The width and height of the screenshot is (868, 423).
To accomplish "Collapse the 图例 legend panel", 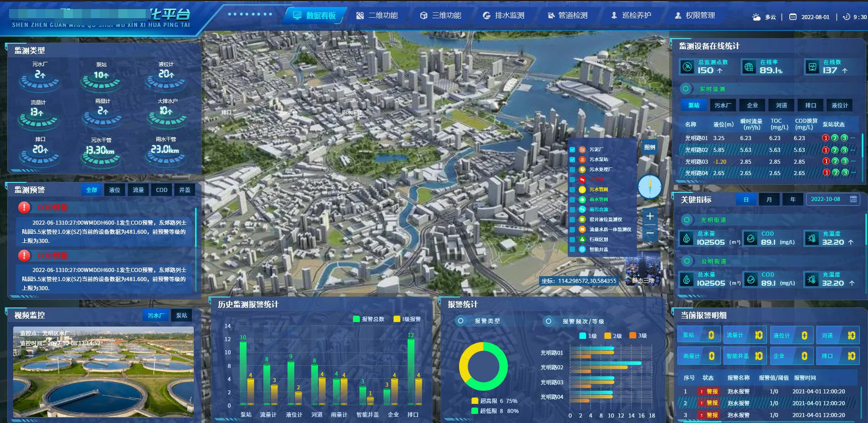I will pyautogui.click(x=649, y=147).
